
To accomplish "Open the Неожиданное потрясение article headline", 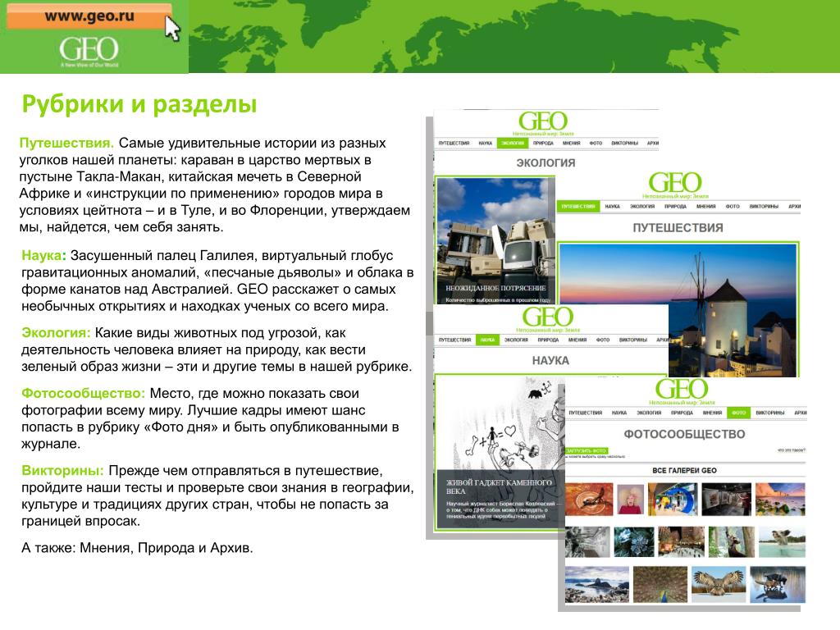I will pos(495,288).
